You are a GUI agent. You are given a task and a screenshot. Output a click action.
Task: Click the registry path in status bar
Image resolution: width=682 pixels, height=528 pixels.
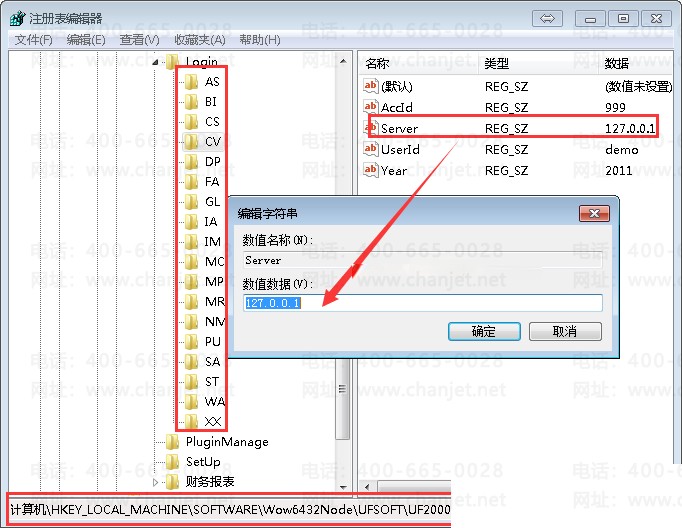tap(230, 509)
